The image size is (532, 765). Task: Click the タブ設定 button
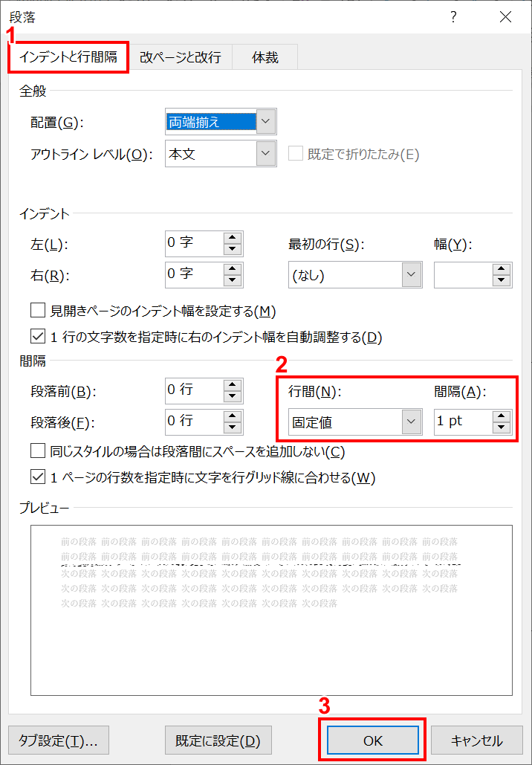click(x=59, y=740)
